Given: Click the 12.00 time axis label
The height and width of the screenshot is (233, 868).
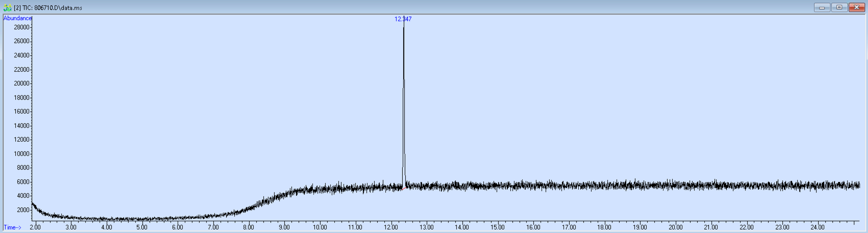Looking at the screenshot, I should (x=391, y=227).
